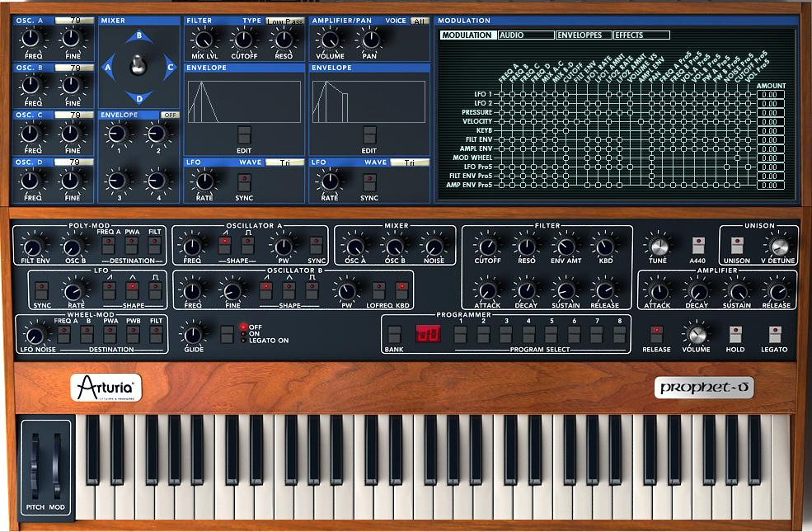
Task: Click the red program number display
Action: pos(428,334)
